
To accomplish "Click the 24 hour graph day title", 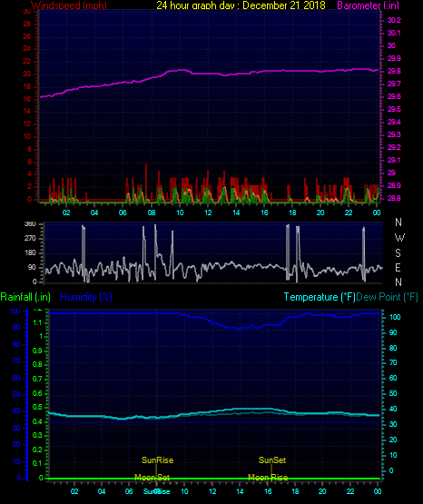I will tap(241, 5).
